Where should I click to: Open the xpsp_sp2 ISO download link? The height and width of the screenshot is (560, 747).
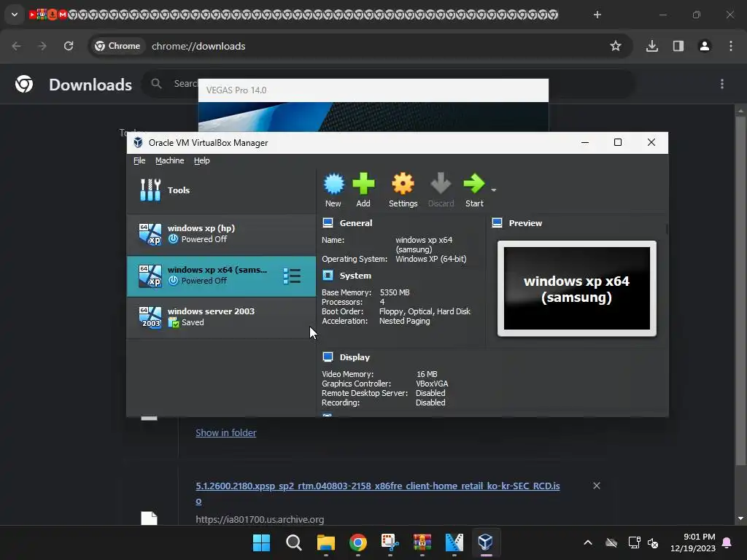coord(377,493)
